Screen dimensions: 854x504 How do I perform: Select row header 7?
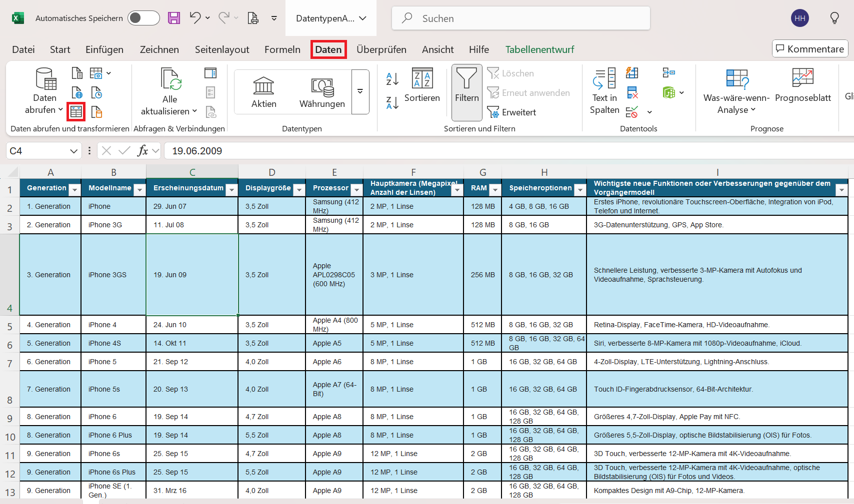(9, 364)
